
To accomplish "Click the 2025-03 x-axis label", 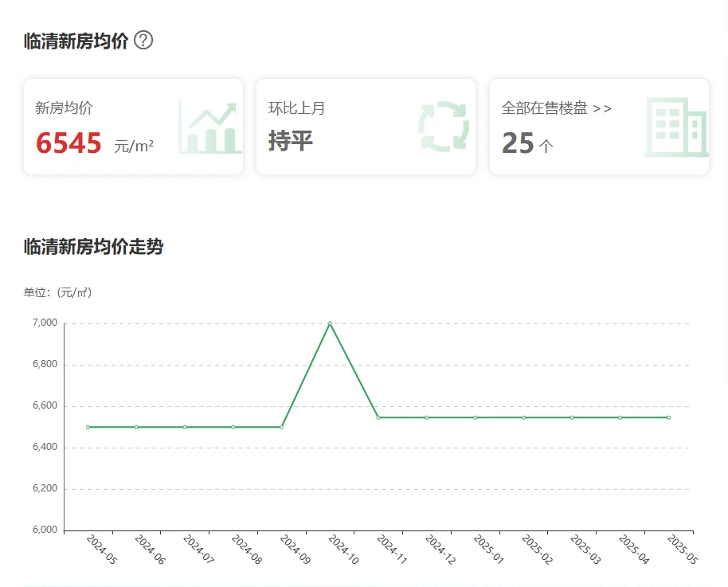I will tap(585, 550).
